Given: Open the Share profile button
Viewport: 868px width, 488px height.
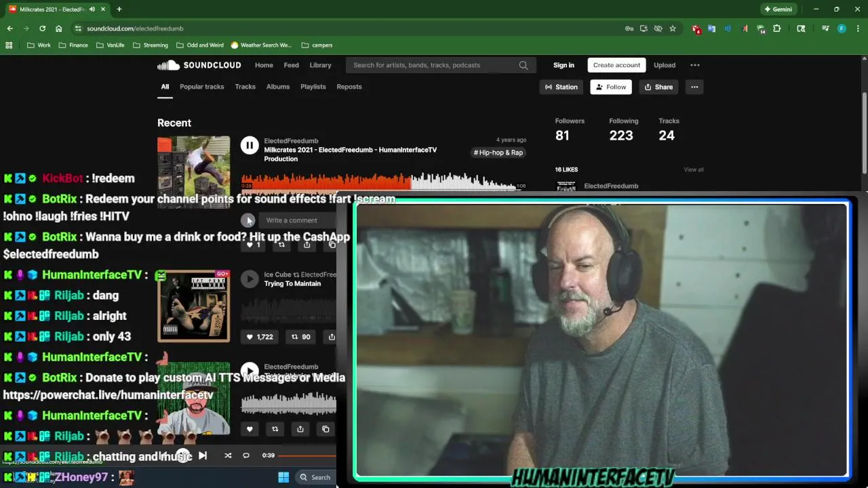Looking at the screenshot, I should [658, 87].
